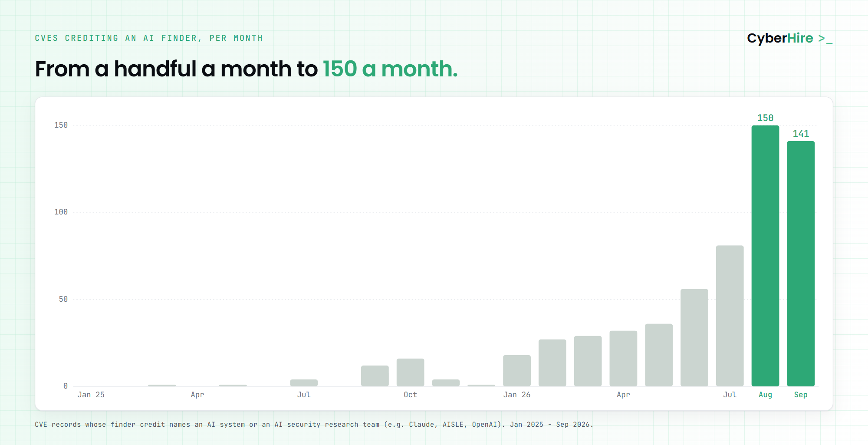868x445 pixels.
Task: Click the '141' value above Sep bar
Action: coord(801,134)
